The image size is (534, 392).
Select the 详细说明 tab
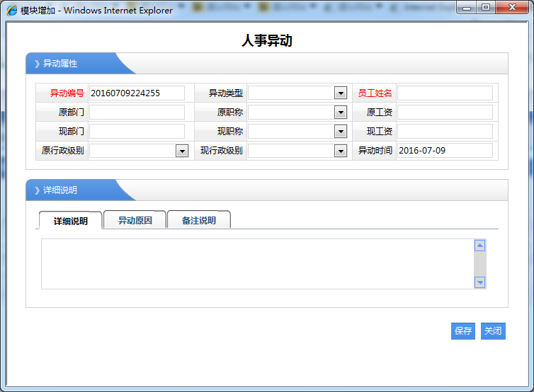(x=71, y=221)
